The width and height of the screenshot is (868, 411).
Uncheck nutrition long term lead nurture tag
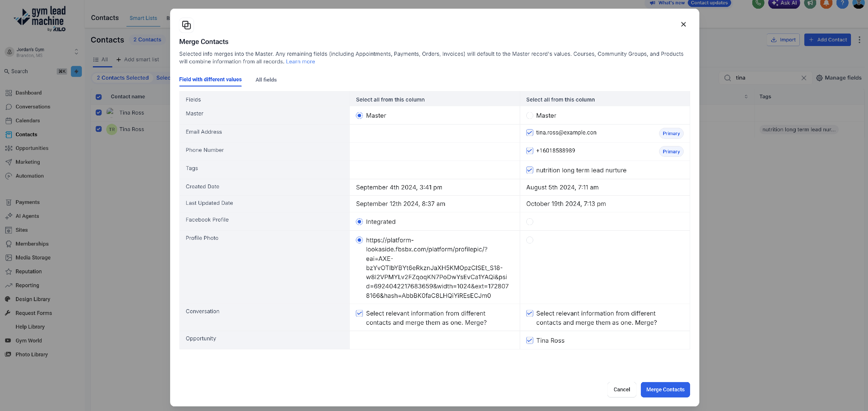tap(529, 170)
